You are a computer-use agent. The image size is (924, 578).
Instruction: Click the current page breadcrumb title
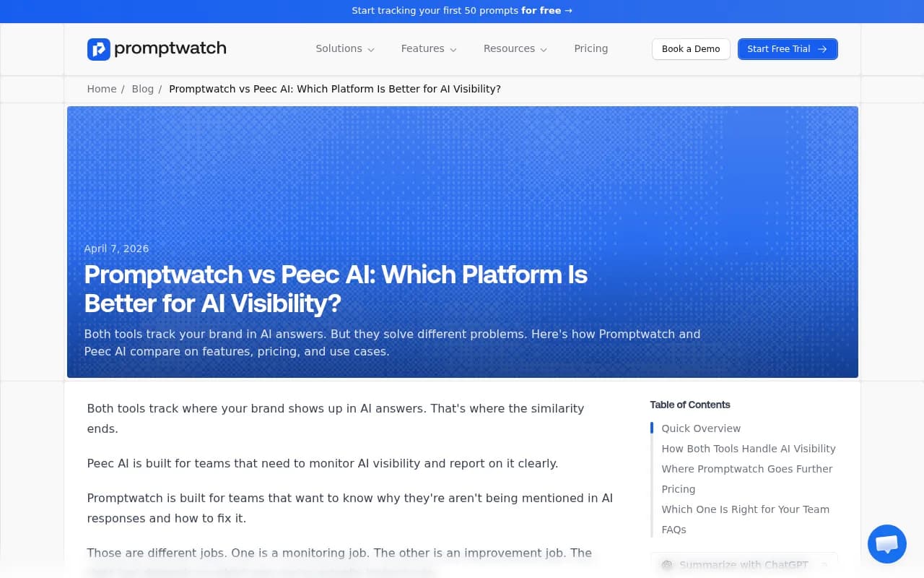pyautogui.click(x=334, y=89)
